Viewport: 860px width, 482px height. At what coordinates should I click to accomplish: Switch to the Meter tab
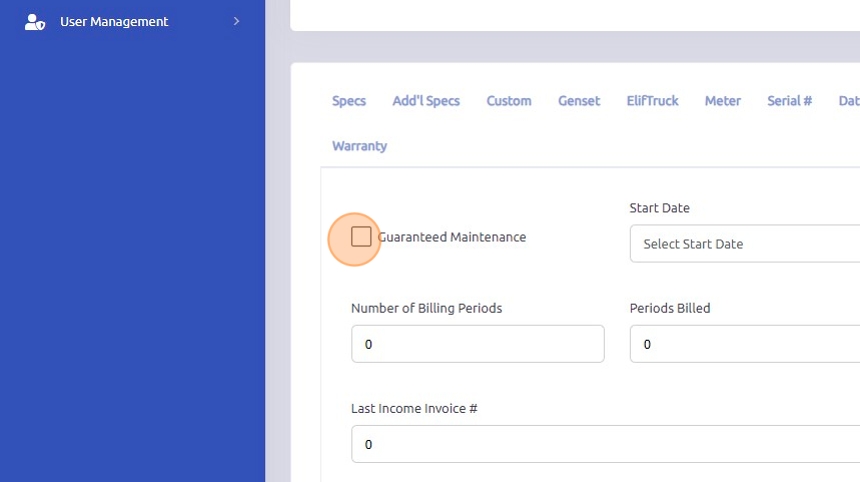[723, 101]
